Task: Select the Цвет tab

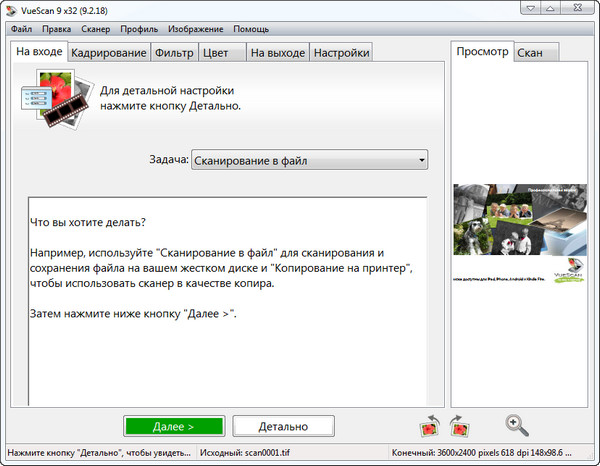Action: tap(219, 52)
